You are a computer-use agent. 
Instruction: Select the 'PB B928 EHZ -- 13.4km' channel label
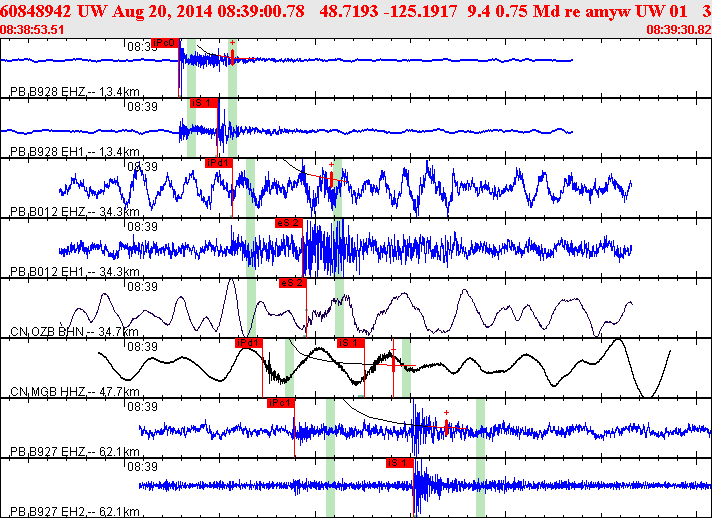(x=75, y=92)
